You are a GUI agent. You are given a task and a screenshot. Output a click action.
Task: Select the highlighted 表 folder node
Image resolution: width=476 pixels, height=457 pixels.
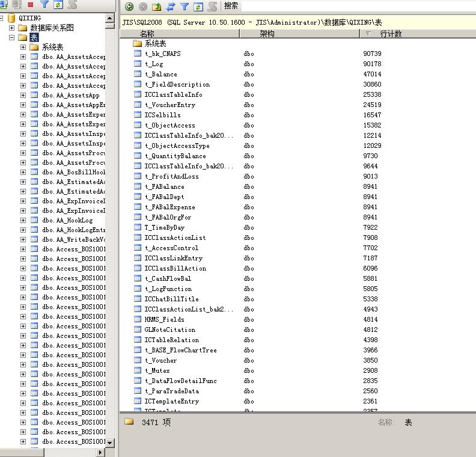34,38
